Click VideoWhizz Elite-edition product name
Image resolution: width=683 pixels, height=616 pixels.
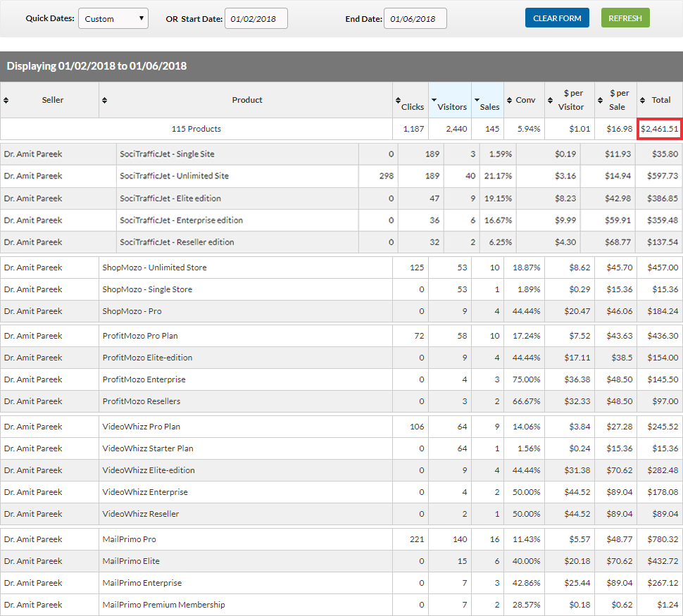point(148,470)
